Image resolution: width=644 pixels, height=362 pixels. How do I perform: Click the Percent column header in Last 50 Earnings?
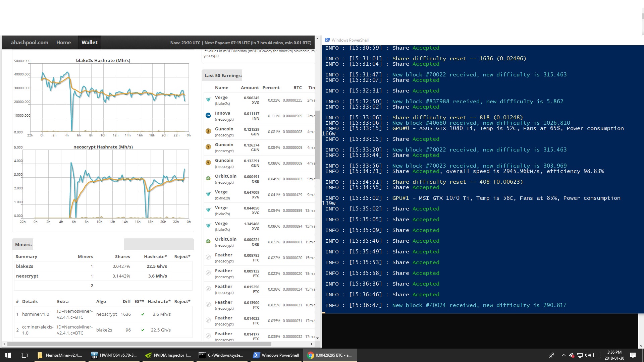(x=271, y=88)
